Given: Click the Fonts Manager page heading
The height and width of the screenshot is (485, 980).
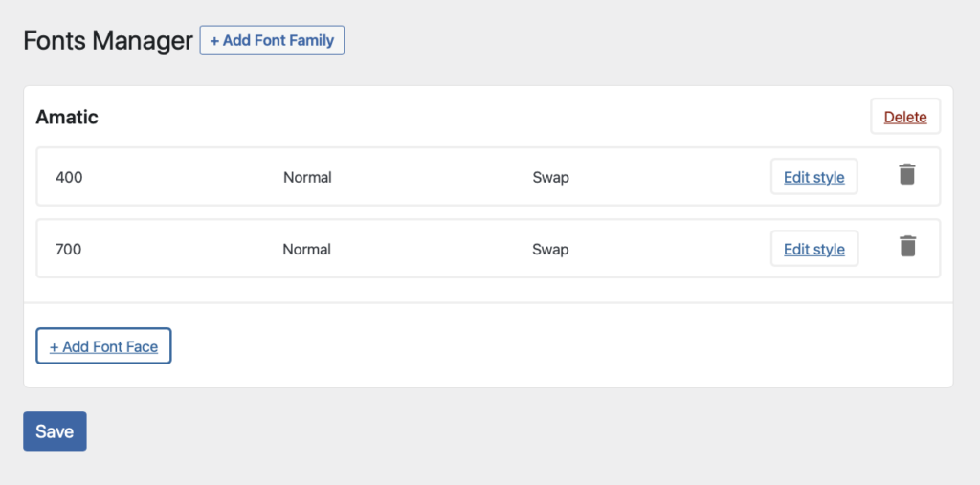Looking at the screenshot, I should pyautogui.click(x=108, y=40).
